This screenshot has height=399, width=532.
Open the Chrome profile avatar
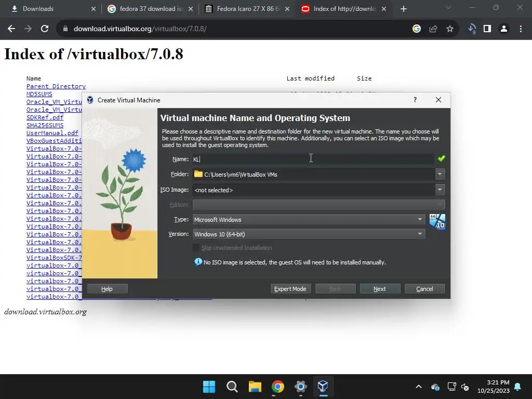click(504, 29)
